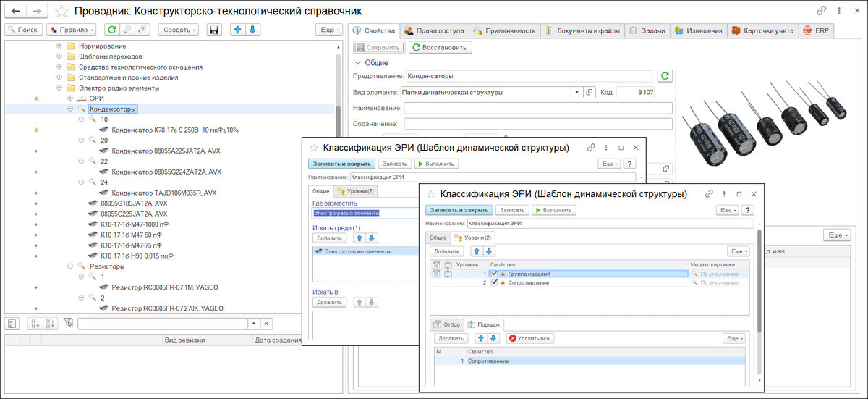
Task: Click the expand-all nodes toolbar icon
Action: pos(142,30)
